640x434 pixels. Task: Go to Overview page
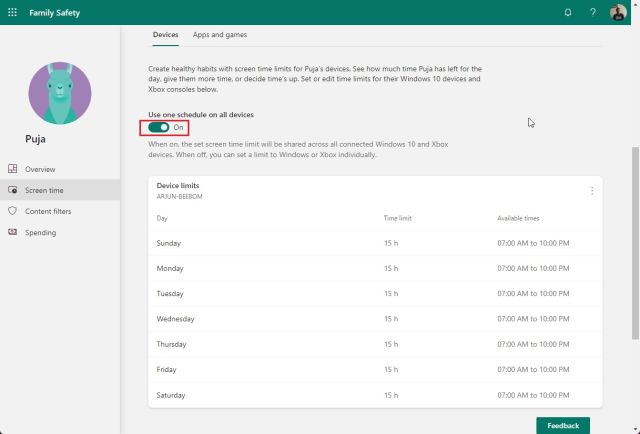[60, 169]
